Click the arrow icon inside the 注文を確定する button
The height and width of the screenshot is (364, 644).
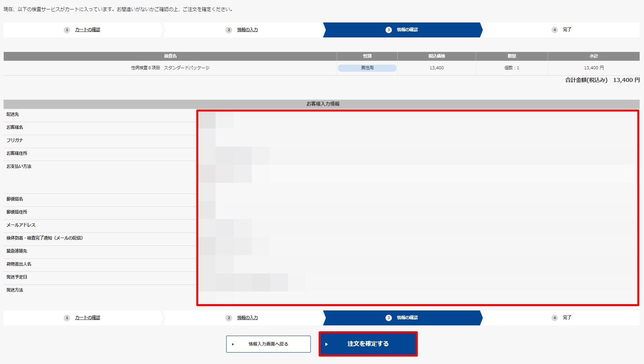(327, 344)
